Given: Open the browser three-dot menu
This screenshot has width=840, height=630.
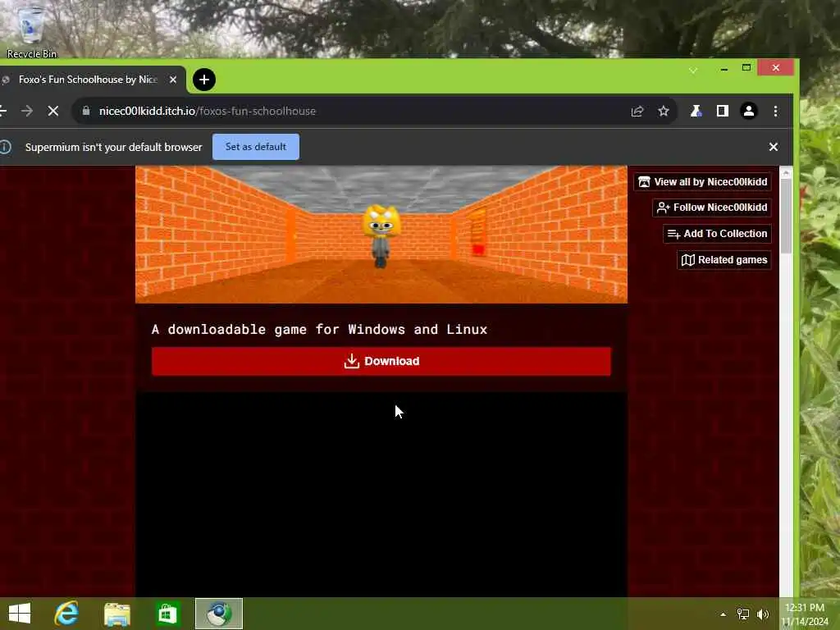Looking at the screenshot, I should click(x=775, y=111).
